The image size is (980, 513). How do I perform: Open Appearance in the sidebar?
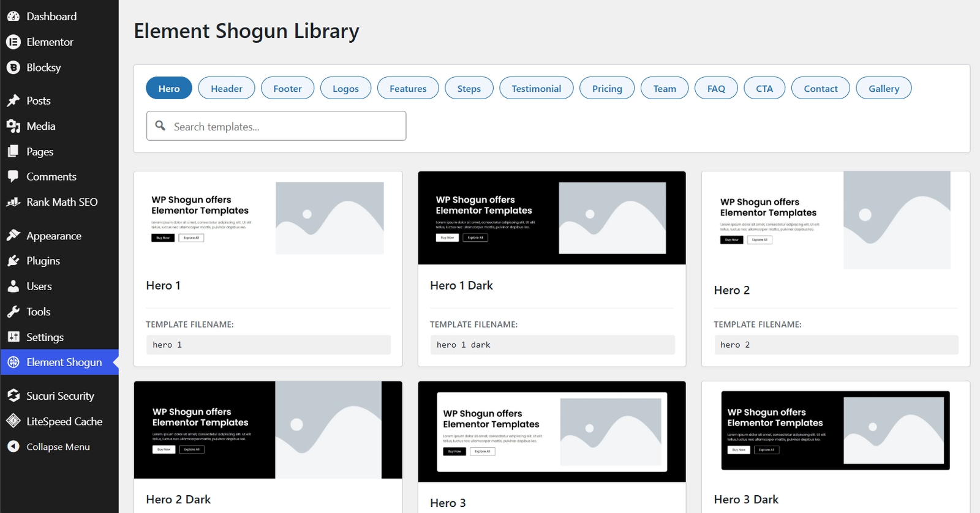(x=59, y=236)
